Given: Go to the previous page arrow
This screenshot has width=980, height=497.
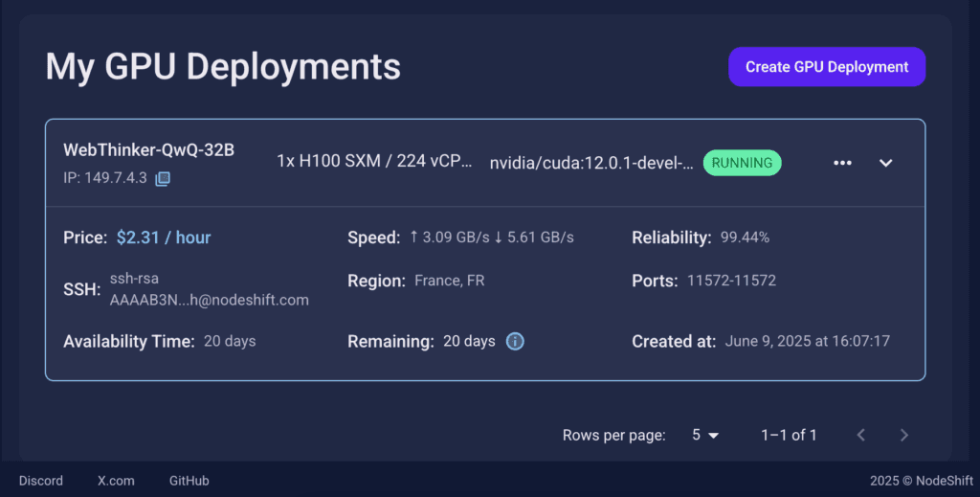Looking at the screenshot, I should tap(860, 435).
